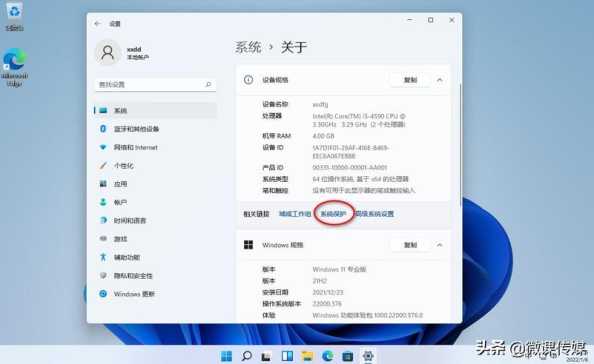Click the 64 位操作系统 system type value

click(361, 179)
